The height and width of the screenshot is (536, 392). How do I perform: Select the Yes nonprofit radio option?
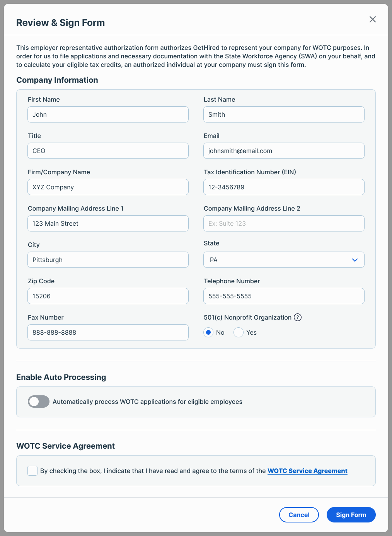[239, 332]
